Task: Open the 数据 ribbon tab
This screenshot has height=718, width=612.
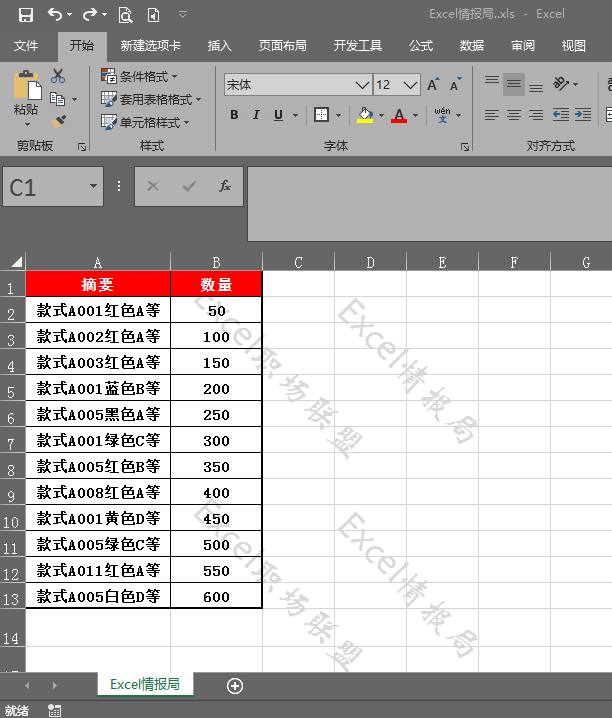Action: 471,46
